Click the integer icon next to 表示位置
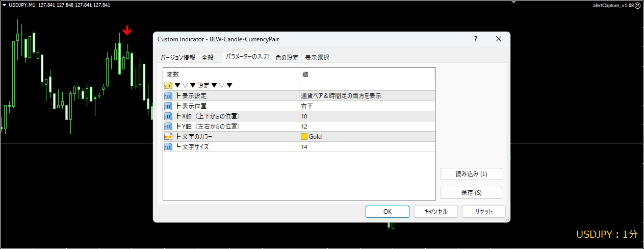 coord(168,106)
